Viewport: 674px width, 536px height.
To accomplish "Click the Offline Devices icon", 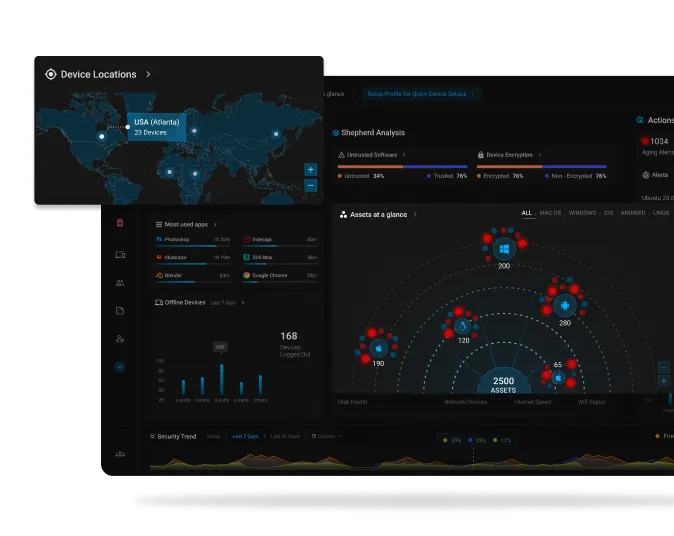I will pos(159,303).
